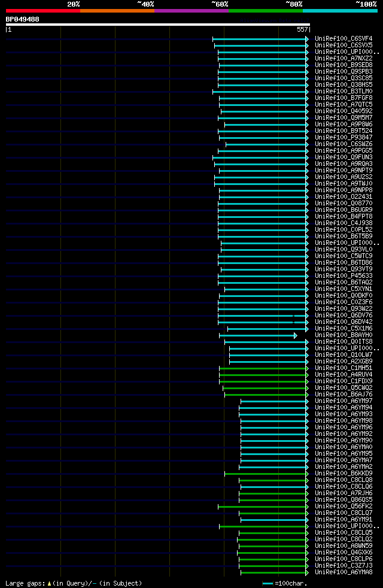Select the UniRef100_Q6DV76 label

point(344,316)
